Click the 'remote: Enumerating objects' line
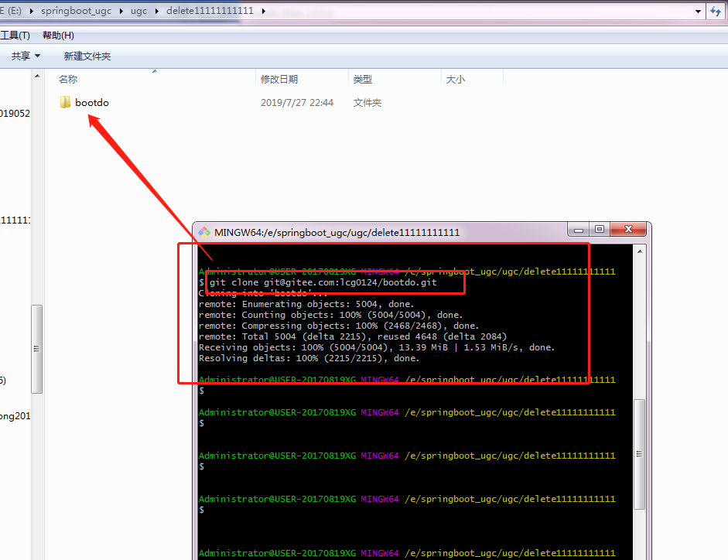This screenshot has width=728, height=560. (x=306, y=304)
